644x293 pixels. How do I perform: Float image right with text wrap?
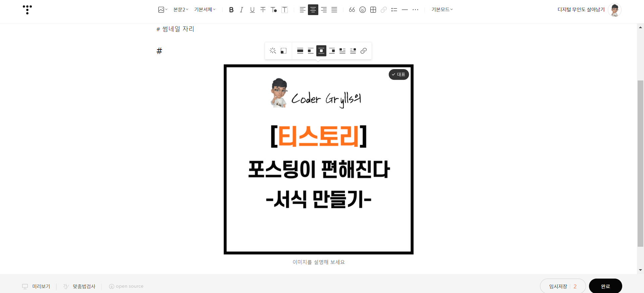coord(353,51)
